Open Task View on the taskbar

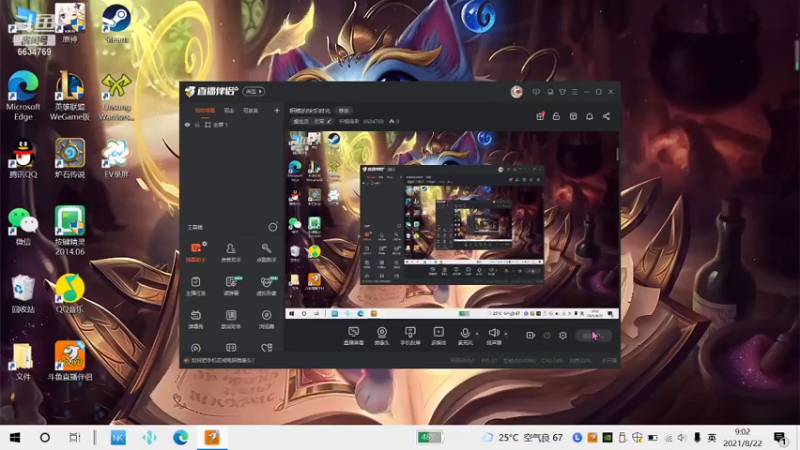click(74, 437)
